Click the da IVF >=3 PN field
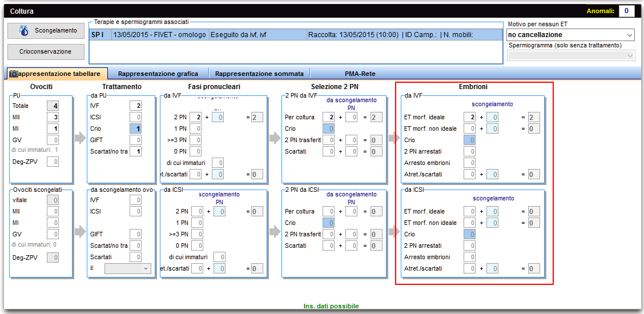 pos(196,140)
